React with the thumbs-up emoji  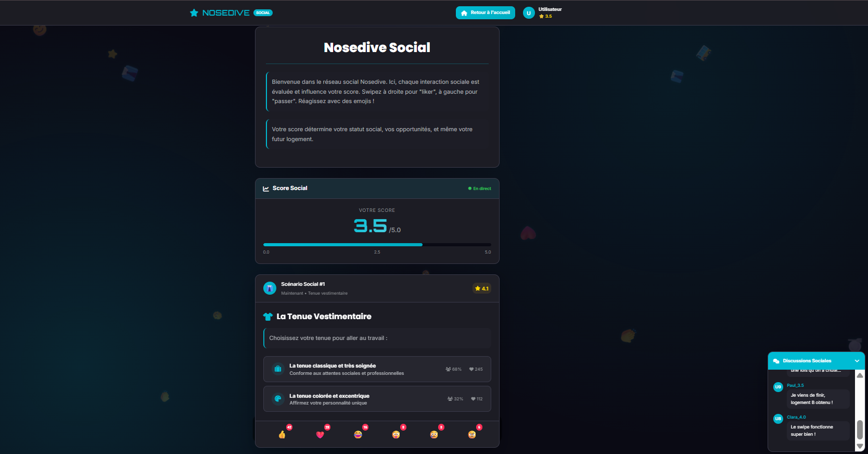tap(282, 434)
